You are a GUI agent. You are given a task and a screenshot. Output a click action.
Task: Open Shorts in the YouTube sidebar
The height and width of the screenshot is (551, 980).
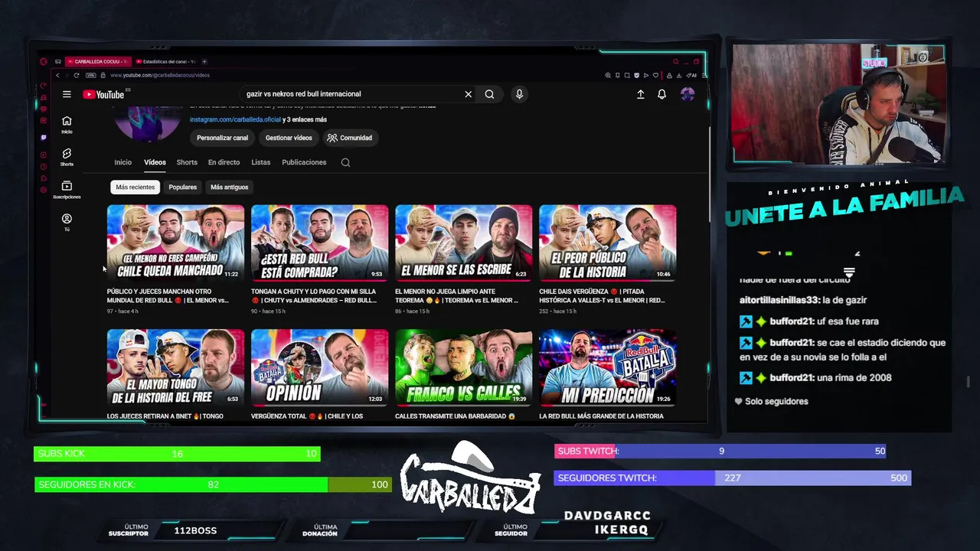67,158
